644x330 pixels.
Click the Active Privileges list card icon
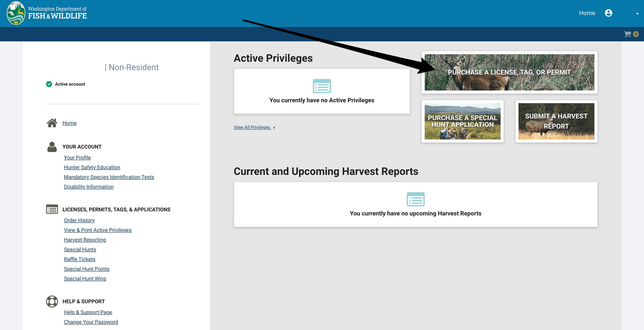pos(321,86)
